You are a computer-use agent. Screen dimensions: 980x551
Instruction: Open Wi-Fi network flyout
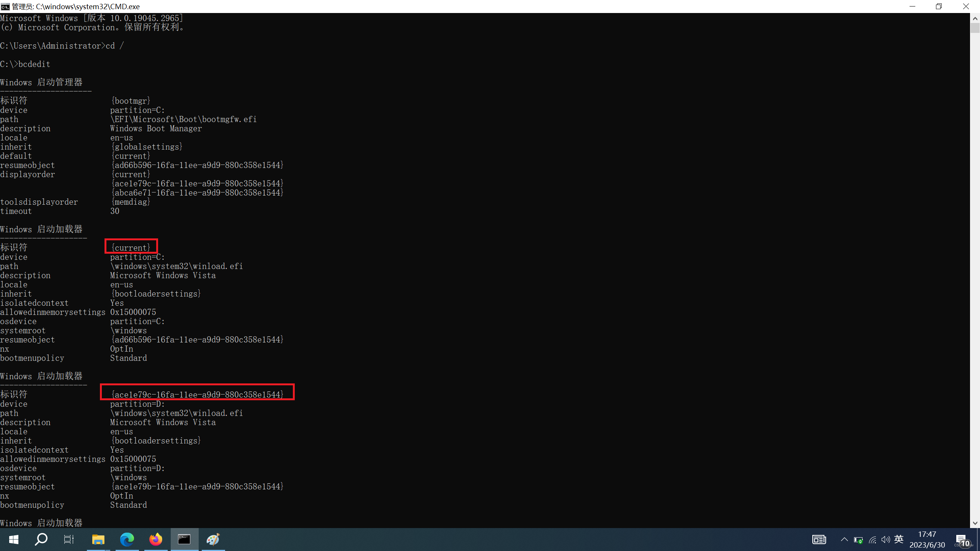point(872,540)
